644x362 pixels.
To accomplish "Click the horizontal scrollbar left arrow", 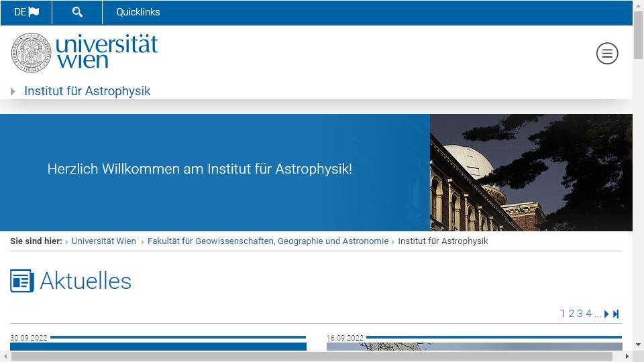I will click(5, 356).
